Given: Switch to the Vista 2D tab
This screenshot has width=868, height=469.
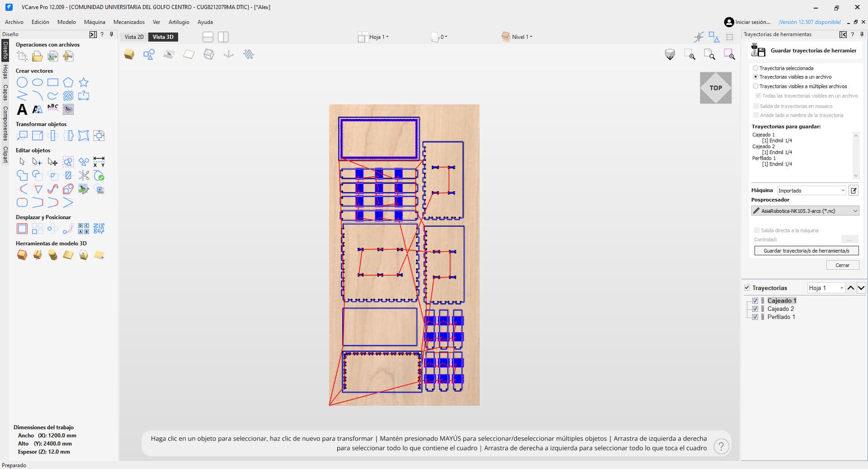Looking at the screenshot, I should click(x=134, y=37).
